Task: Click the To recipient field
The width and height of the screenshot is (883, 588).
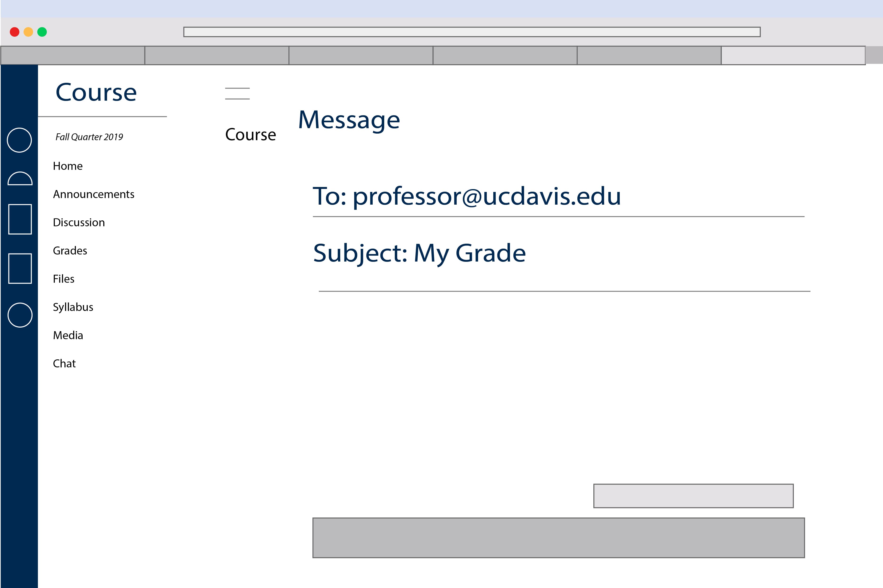Action: click(x=467, y=196)
